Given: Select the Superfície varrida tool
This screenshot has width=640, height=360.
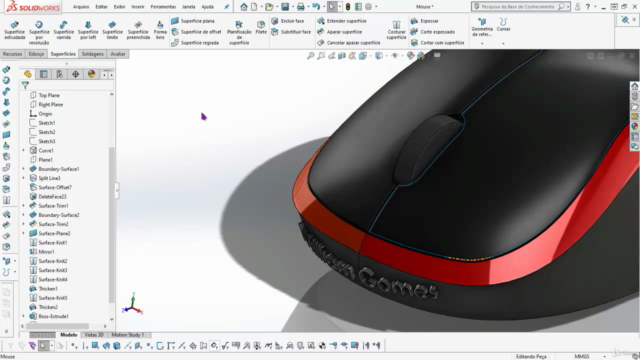Looking at the screenshot, I should tap(64, 30).
